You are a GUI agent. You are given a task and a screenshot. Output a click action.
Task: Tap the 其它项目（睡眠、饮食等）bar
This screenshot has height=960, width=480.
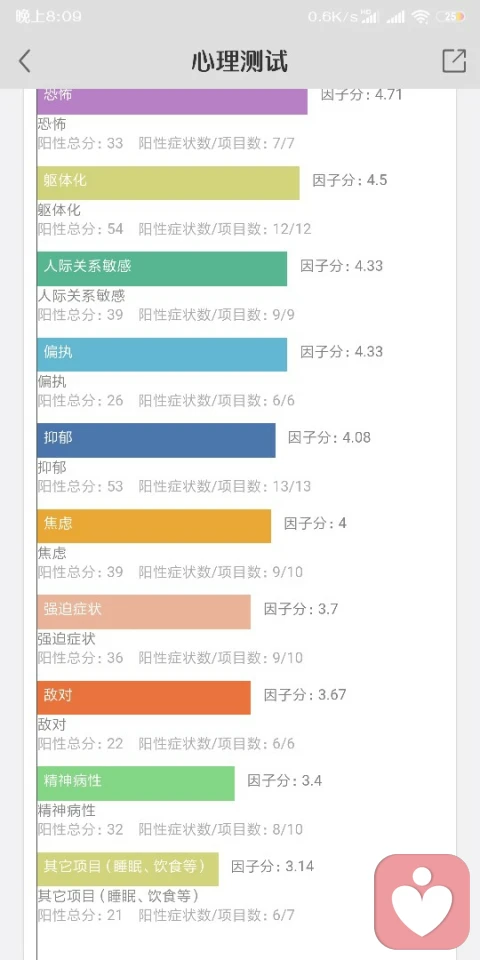tap(127, 868)
